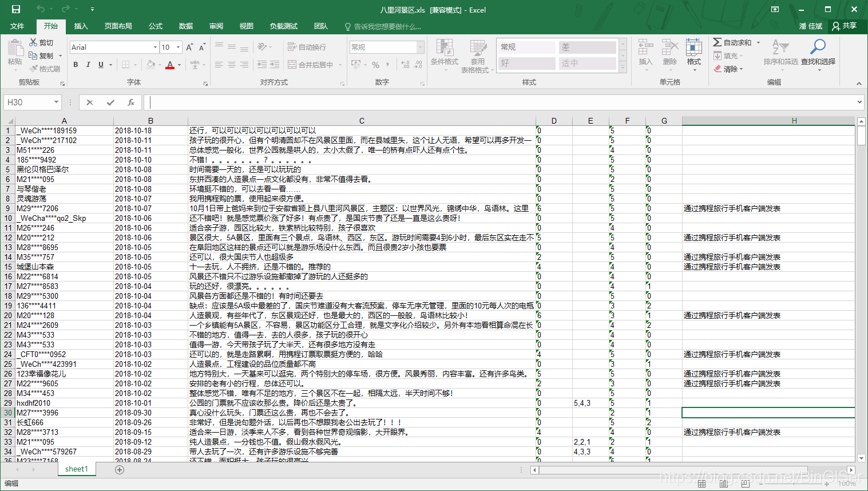Image resolution: width=868 pixels, height=491 pixels.
Task: Click the Undo arrow icon
Action: click(40, 9)
